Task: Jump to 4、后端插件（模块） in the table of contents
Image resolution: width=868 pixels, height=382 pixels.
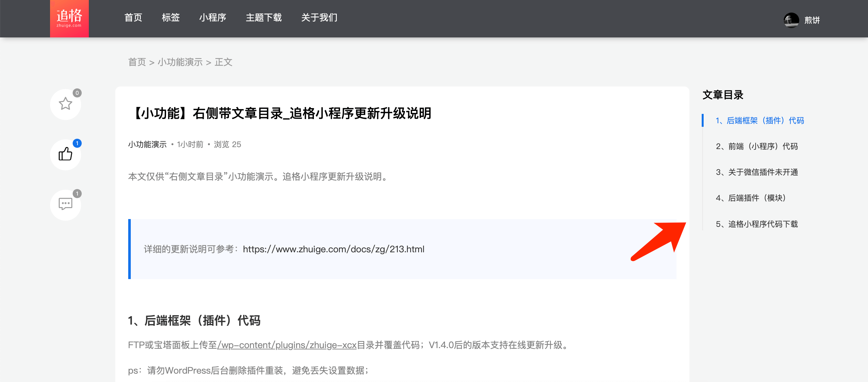Action: click(x=751, y=198)
